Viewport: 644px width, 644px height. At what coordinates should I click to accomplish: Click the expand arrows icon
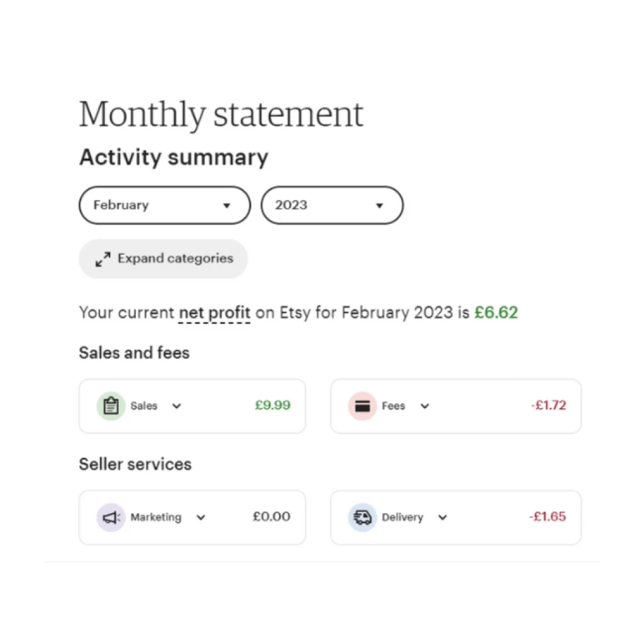tap(103, 259)
